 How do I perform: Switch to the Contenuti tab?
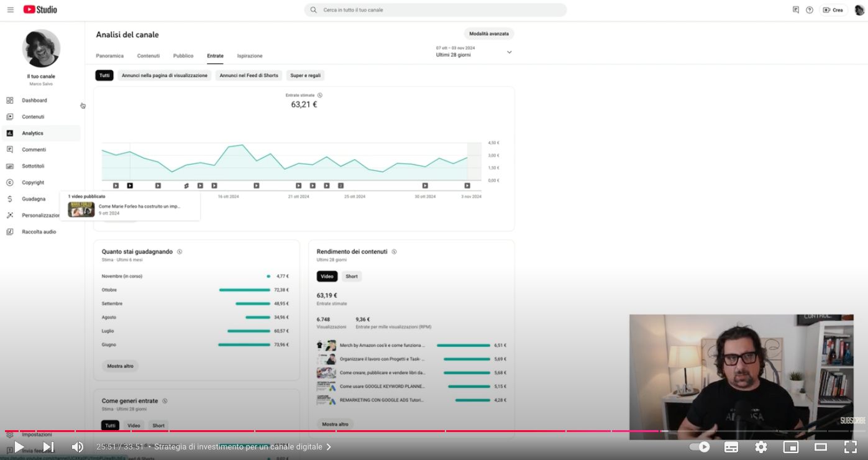click(148, 56)
